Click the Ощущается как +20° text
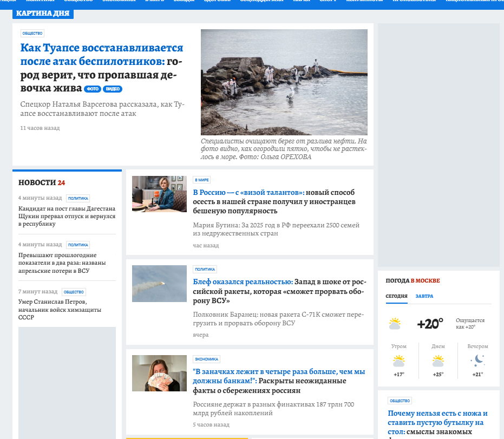The image size is (504, 439). pyautogui.click(x=470, y=324)
